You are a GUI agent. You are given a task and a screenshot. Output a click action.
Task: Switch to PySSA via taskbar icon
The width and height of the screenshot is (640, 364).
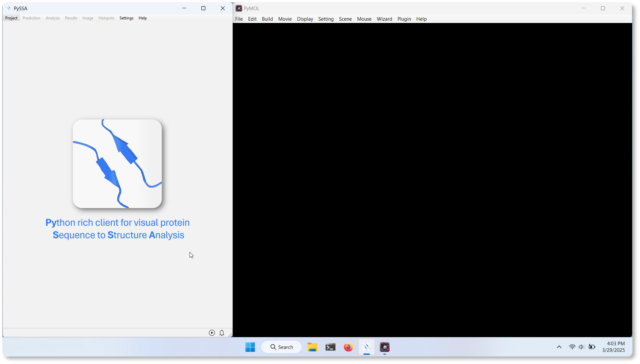click(x=366, y=347)
